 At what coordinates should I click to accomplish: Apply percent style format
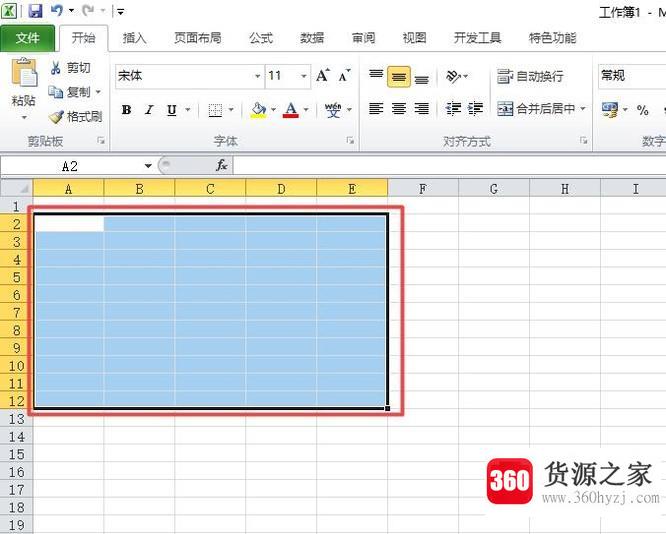(643, 110)
